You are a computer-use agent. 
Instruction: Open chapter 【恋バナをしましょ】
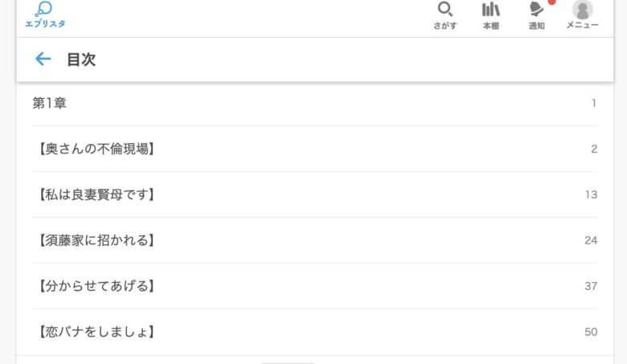click(314, 332)
